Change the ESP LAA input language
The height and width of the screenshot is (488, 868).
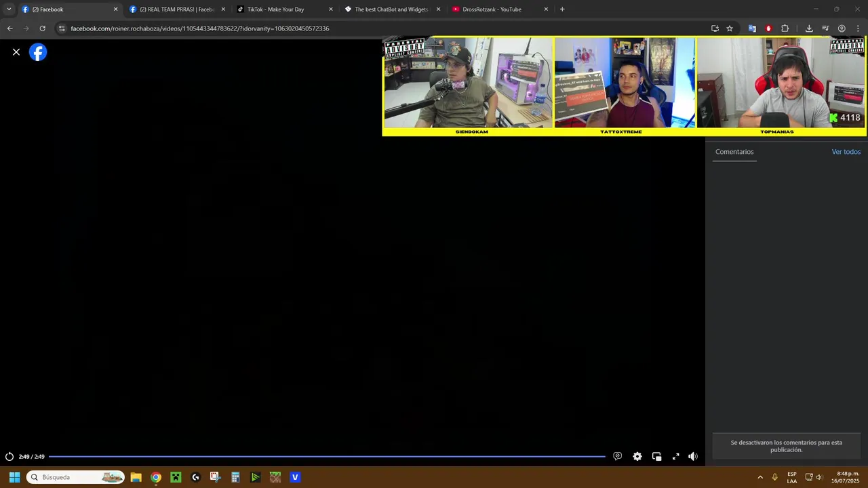[792, 477]
